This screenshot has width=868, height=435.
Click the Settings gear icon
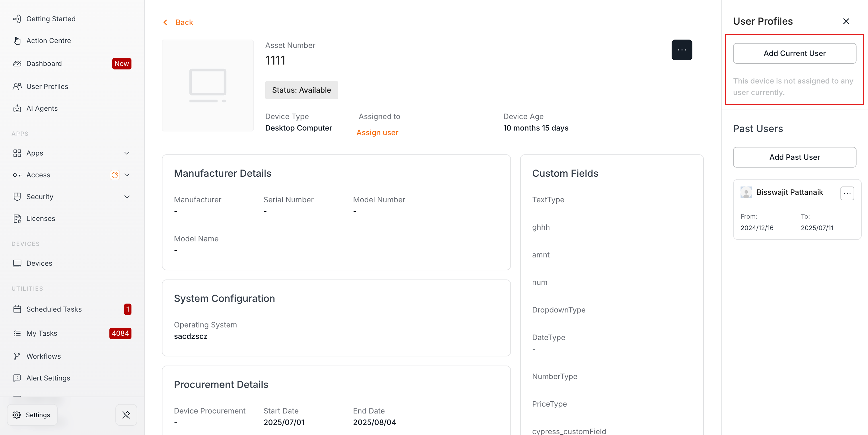coord(17,415)
